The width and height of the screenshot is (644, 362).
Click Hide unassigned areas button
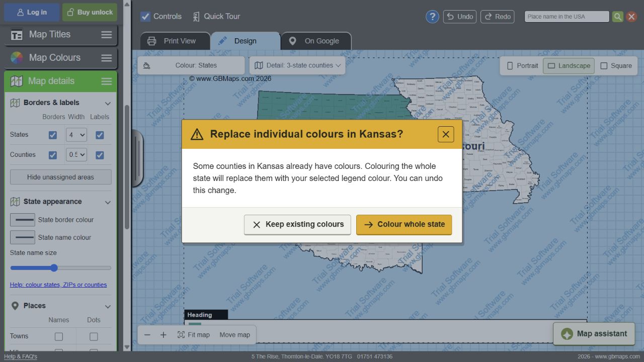(x=61, y=177)
